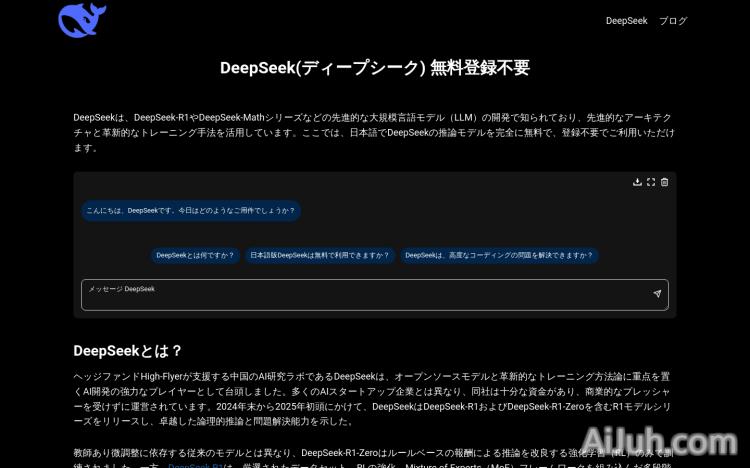750x468 pixels.
Task: Open ブログ nav menu item
Action: pyautogui.click(x=673, y=21)
